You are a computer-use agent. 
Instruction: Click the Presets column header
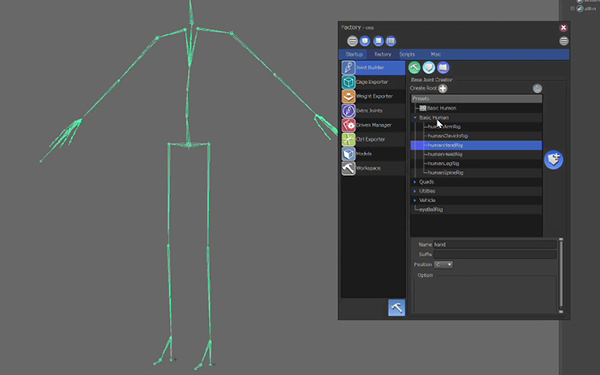476,98
